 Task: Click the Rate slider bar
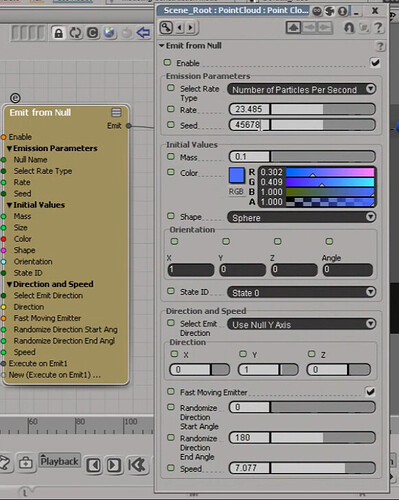pos(323,109)
